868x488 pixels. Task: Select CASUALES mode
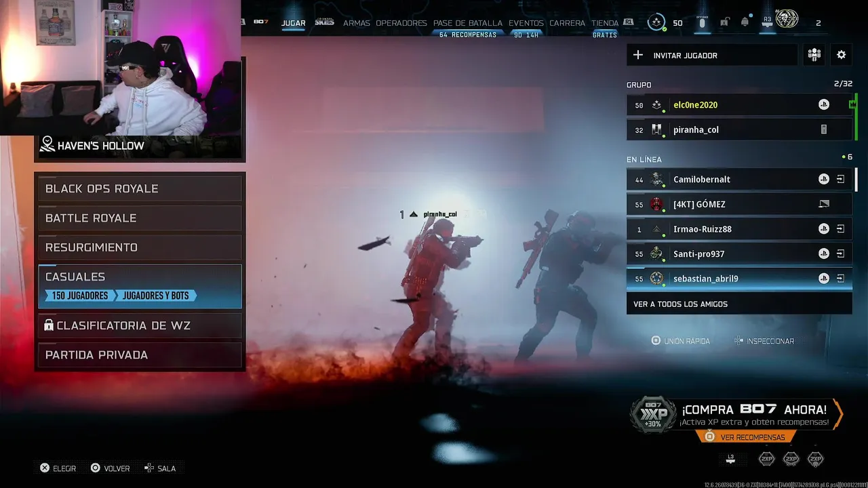click(x=140, y=286)
